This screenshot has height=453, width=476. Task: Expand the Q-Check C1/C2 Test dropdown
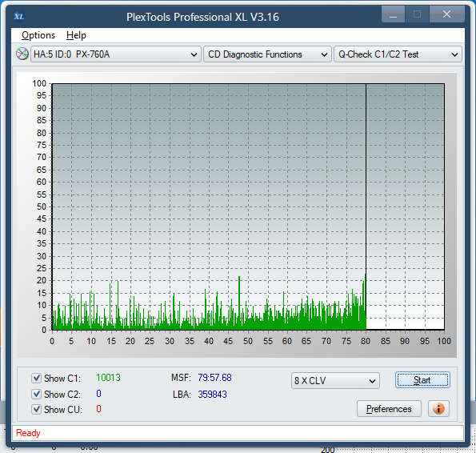398,54
